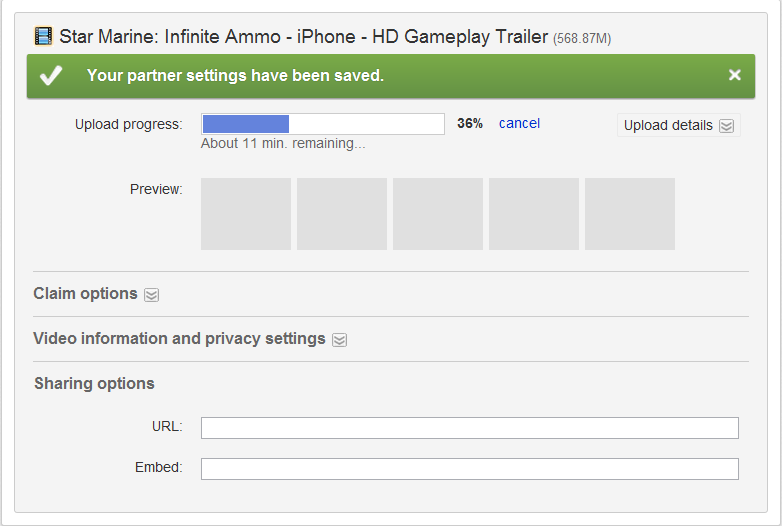Image resolution: width=782 pixels, height=526 pixels.
Task: Select the third preview thumbnail placeholder
Action: [438, 214]
